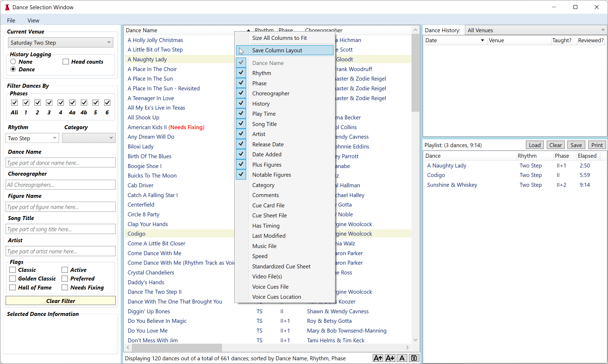The width and height of the screenshot is (608, 364).
Task: Open the View menu
Action: click(33, 20)
